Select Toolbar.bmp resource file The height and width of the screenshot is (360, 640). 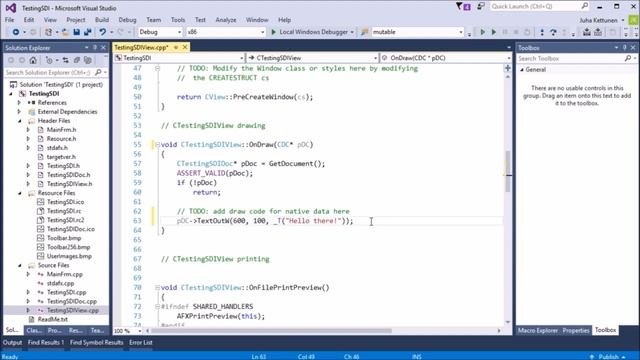click(x=64, y=238)
